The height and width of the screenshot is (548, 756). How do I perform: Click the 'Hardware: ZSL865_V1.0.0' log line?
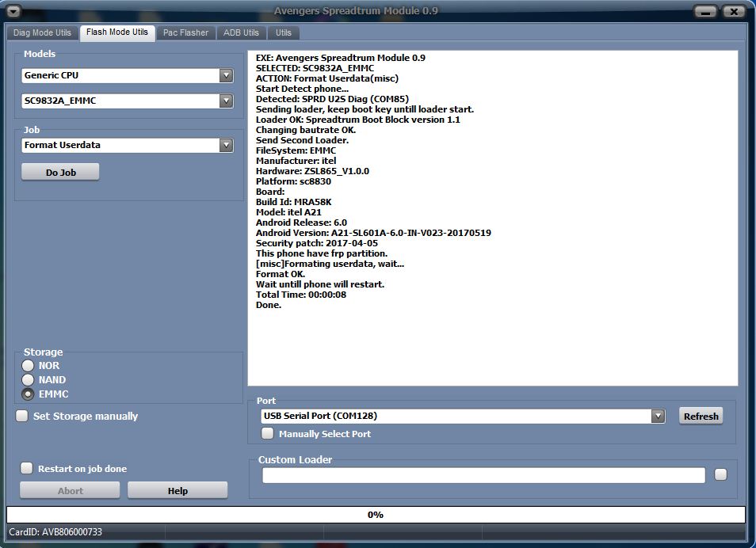(x=312, y=171)
